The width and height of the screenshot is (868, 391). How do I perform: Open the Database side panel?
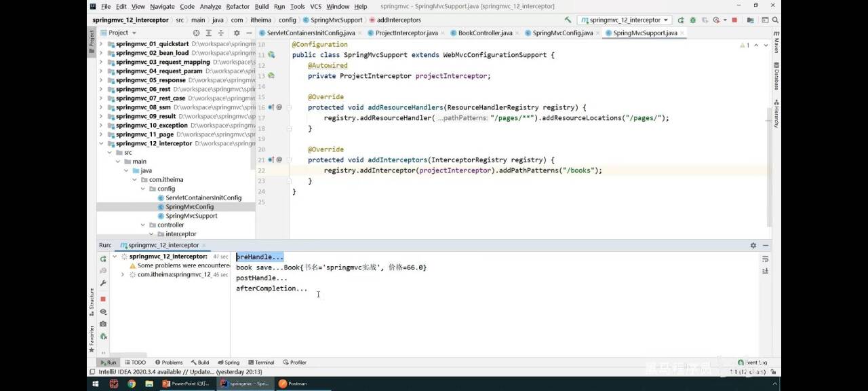[x=776, y=77]
